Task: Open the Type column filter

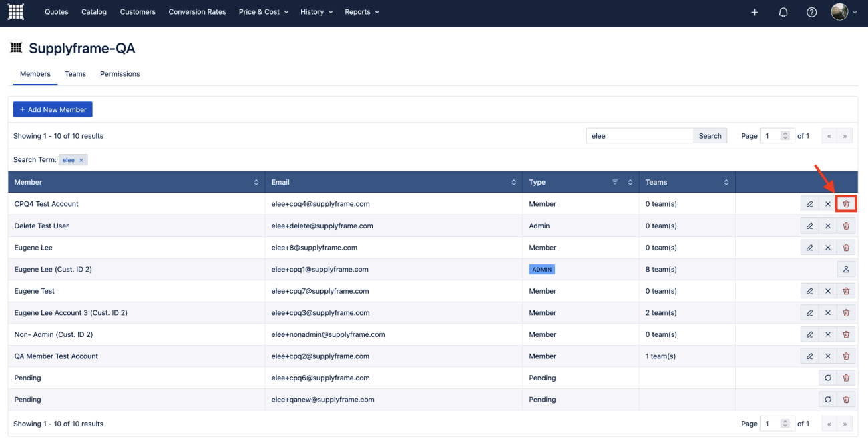Action: click(x=615, y=182)
